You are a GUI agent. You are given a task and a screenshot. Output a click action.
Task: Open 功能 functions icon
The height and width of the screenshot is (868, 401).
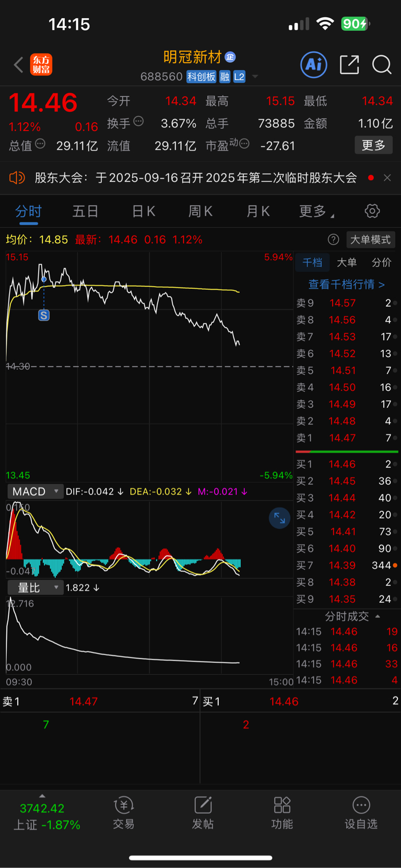click(282, 813)
